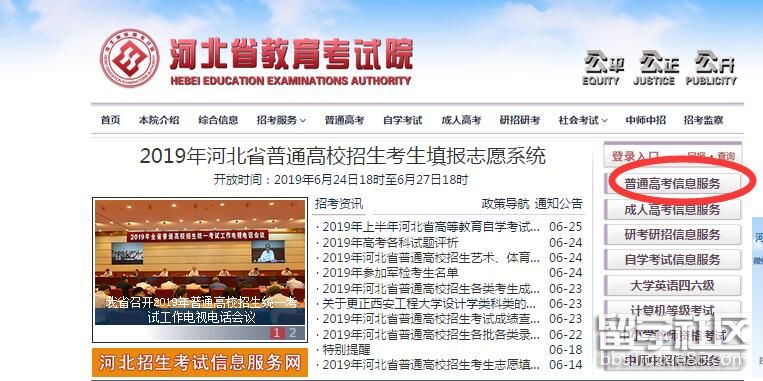Click slideshow indicator number 1
763x381 pixels.
pos(277,333)
